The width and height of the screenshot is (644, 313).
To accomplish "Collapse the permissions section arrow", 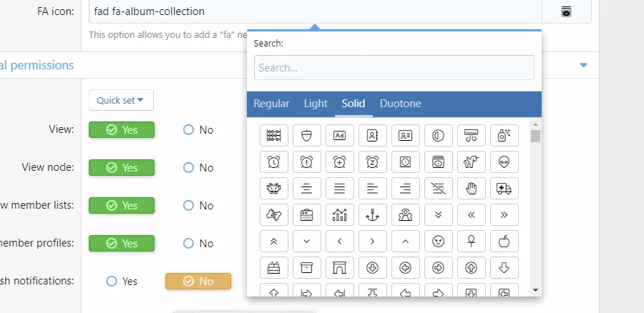I will (x=583, y=65).
